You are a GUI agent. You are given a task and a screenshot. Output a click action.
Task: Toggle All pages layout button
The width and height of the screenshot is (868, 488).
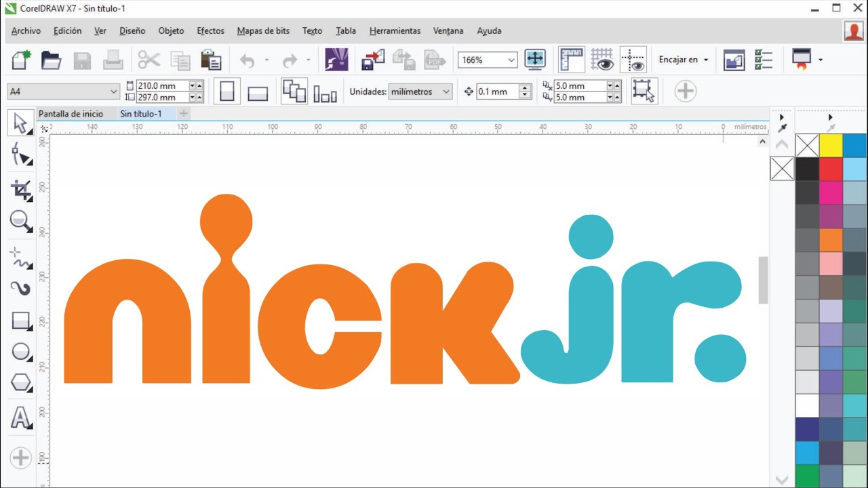(294, 91)
